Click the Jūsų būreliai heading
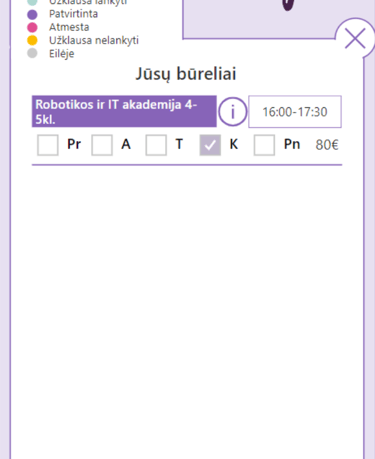 click(x=186, y=74)
